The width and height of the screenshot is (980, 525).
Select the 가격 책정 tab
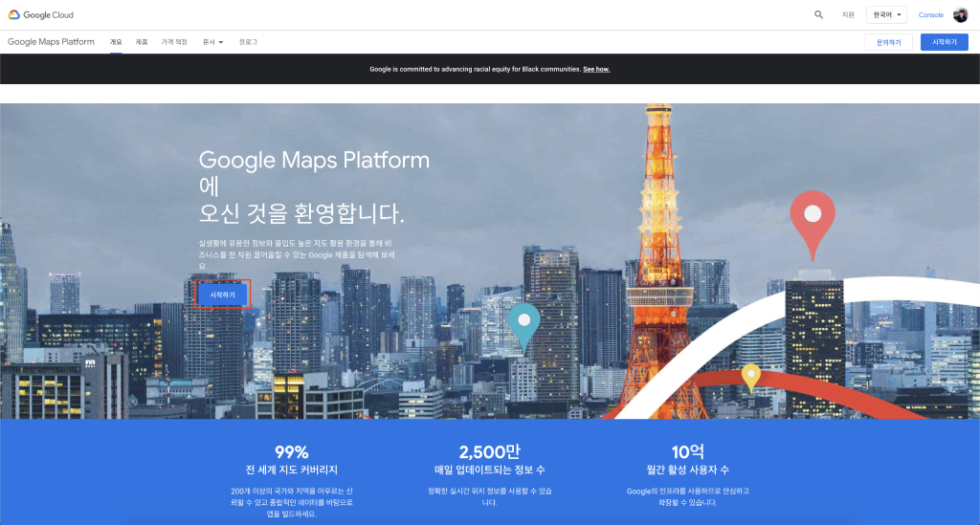tap(174, 42)
